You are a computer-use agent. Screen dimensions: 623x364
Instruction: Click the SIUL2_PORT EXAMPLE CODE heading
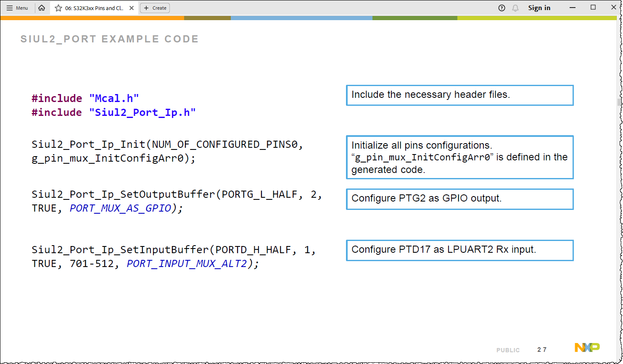click(109, 39)
